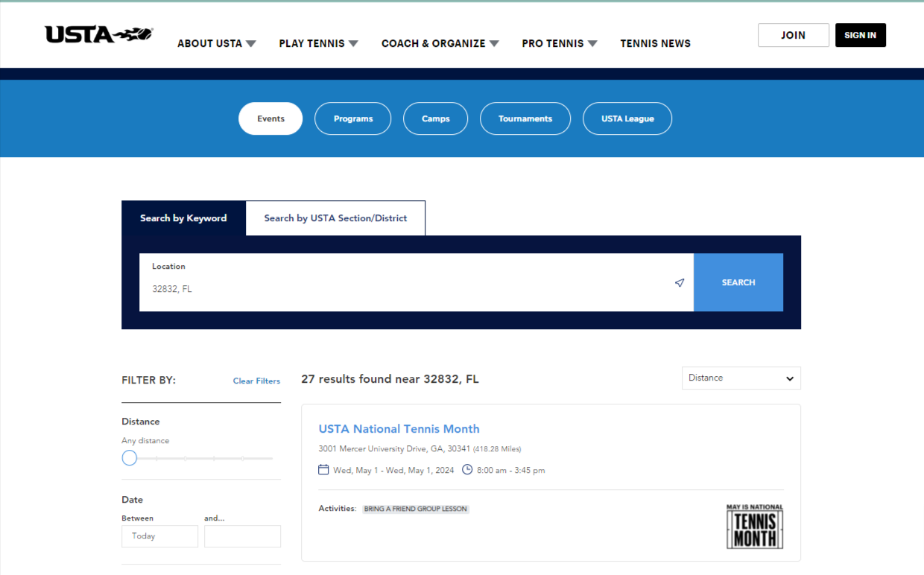Viewport: 924px width, 575px height.
Task: Click the blue SEARCH button
Action: [x=738, y=282]
